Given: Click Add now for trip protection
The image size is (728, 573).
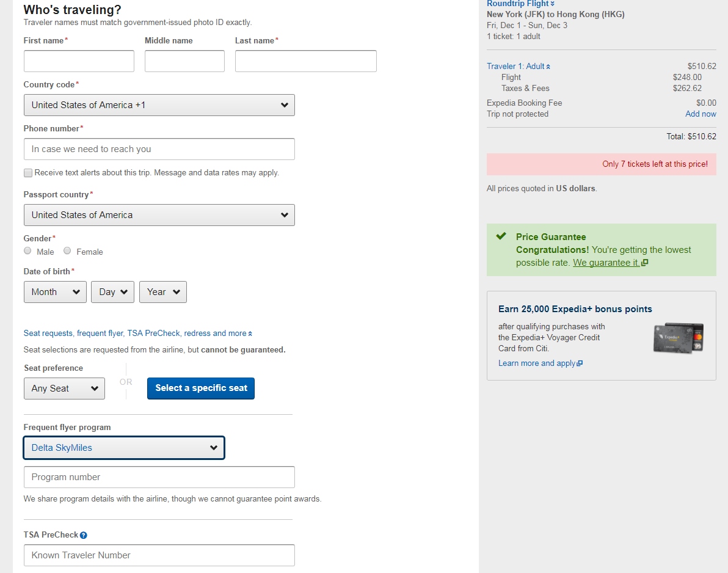Looking at the screenshot, I should (x=701, y=114).
